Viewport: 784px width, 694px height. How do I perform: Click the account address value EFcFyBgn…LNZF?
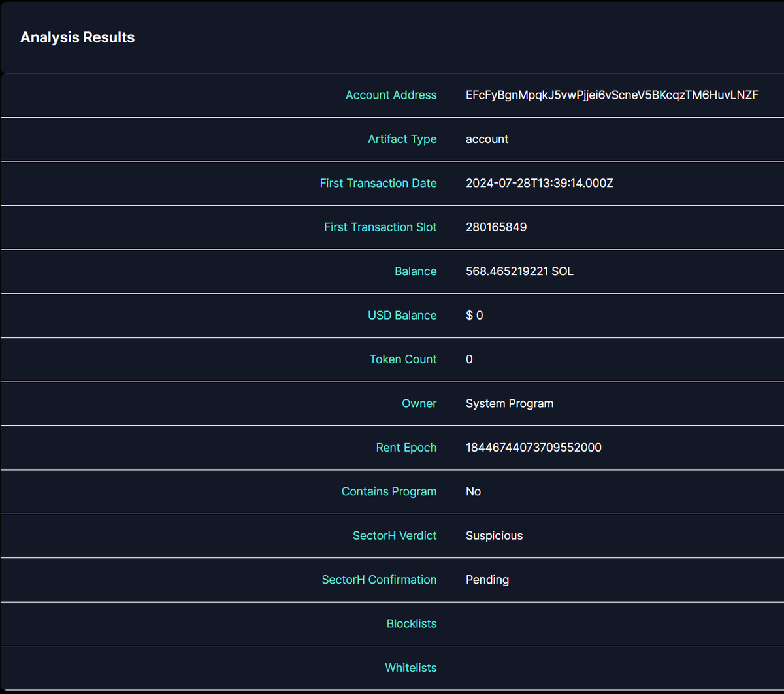tap(612, 95)
